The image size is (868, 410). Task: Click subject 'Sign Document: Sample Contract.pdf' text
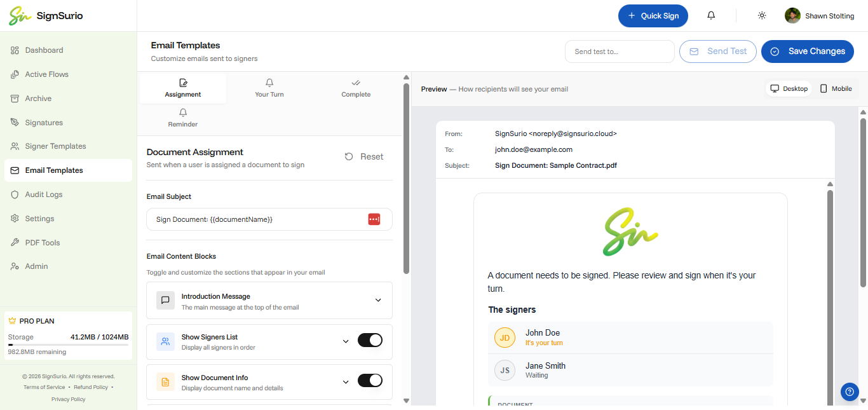click(556, 165)
